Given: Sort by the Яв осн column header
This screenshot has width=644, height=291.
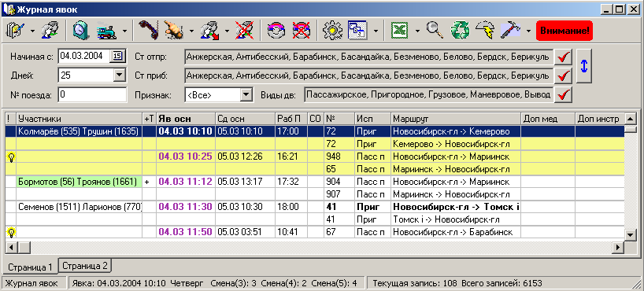Looking at the screenshot, I should pos(186,119).
